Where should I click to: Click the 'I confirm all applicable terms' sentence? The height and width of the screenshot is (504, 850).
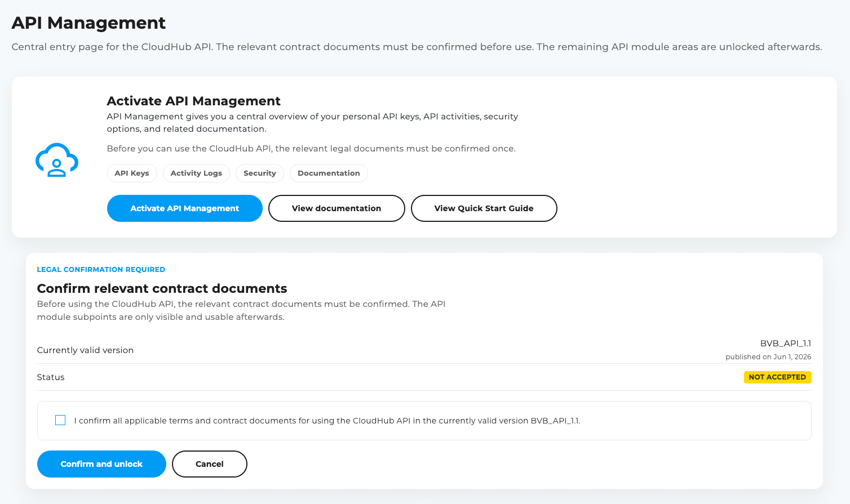[327, 421]
